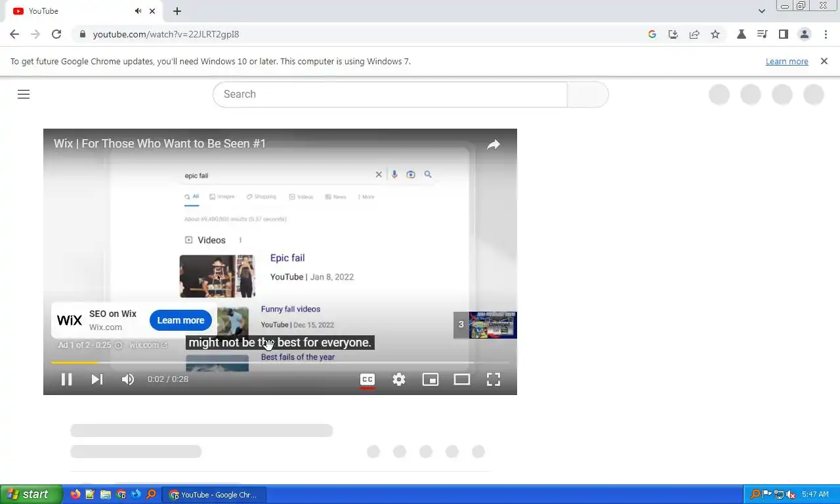The image size is (840, 504).
Task: Click the Share arrow on video
Action: click(493, 144)
